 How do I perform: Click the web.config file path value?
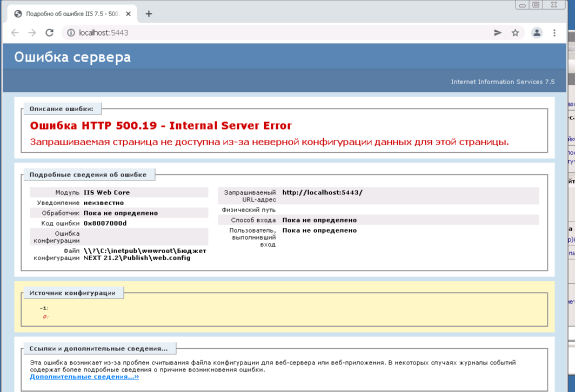(x=144, y=254)
